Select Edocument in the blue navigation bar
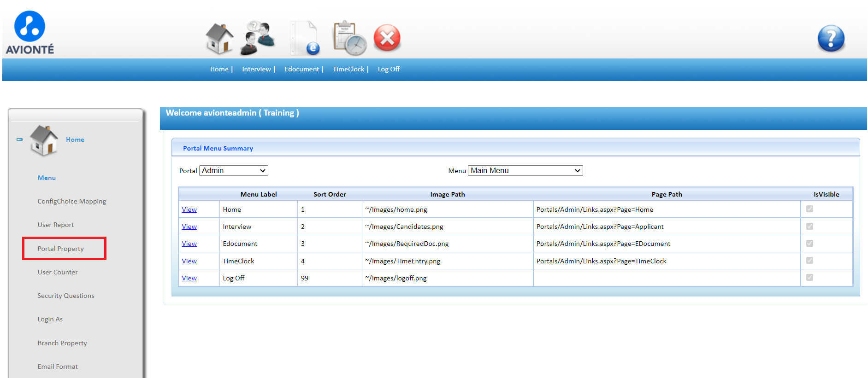The height and width of the screenshot is (378, 868). (302, 69)
